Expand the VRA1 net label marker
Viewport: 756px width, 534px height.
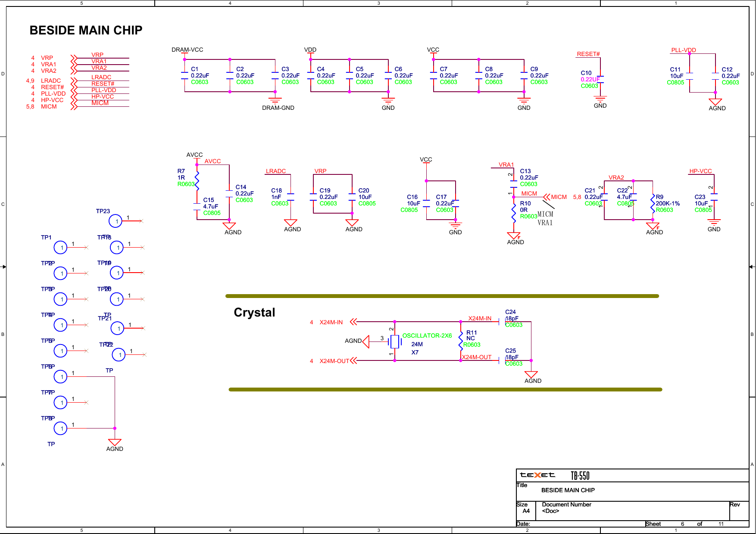[506, 165]
